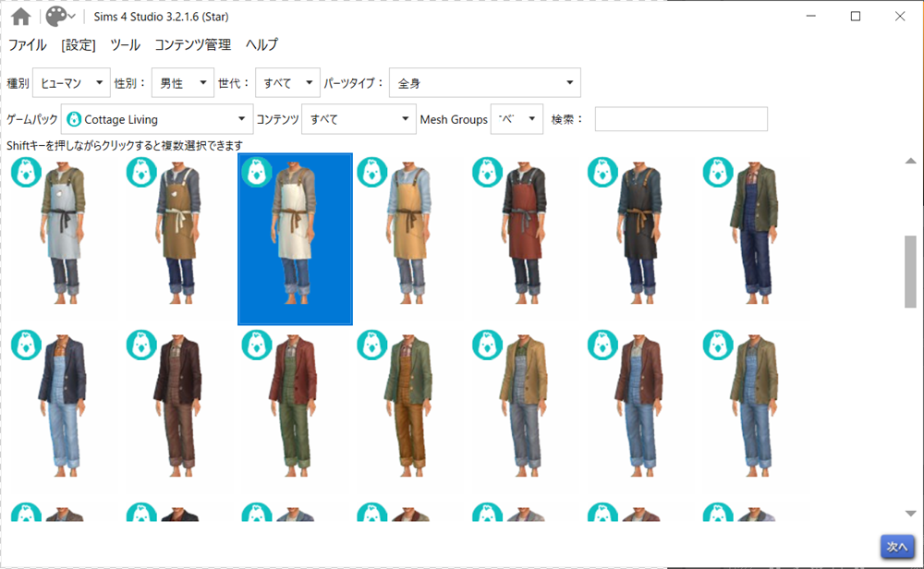Screen dimensions: 924x569
Task: Expand the コンテンツ すべて dropdown
Action: [x=359, y=119]
